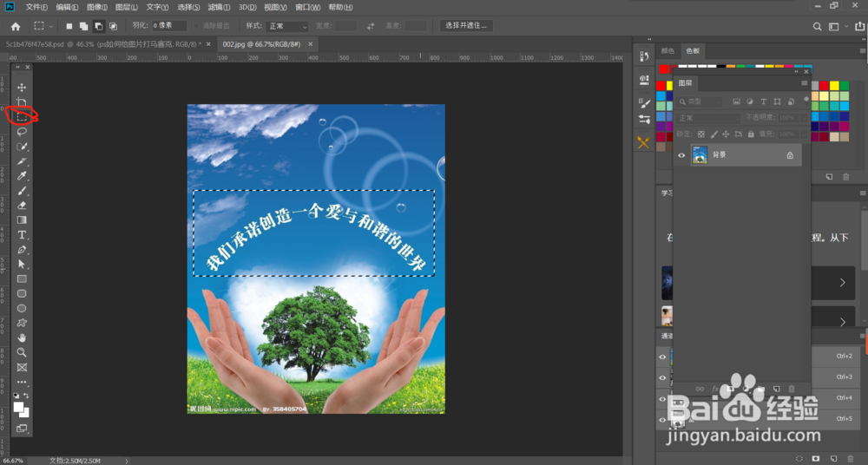Open the 滤镜(T) menu
868x465 pixels.
tap(219, 7)
